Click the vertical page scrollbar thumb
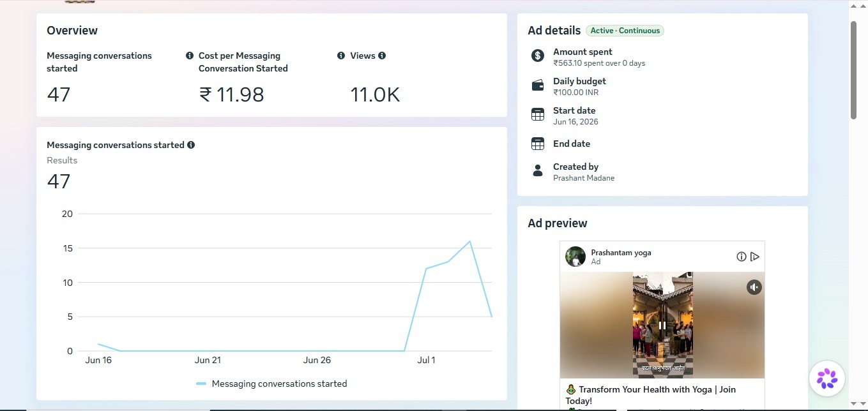Screen dimensions: 868x411 pos(853,70)
